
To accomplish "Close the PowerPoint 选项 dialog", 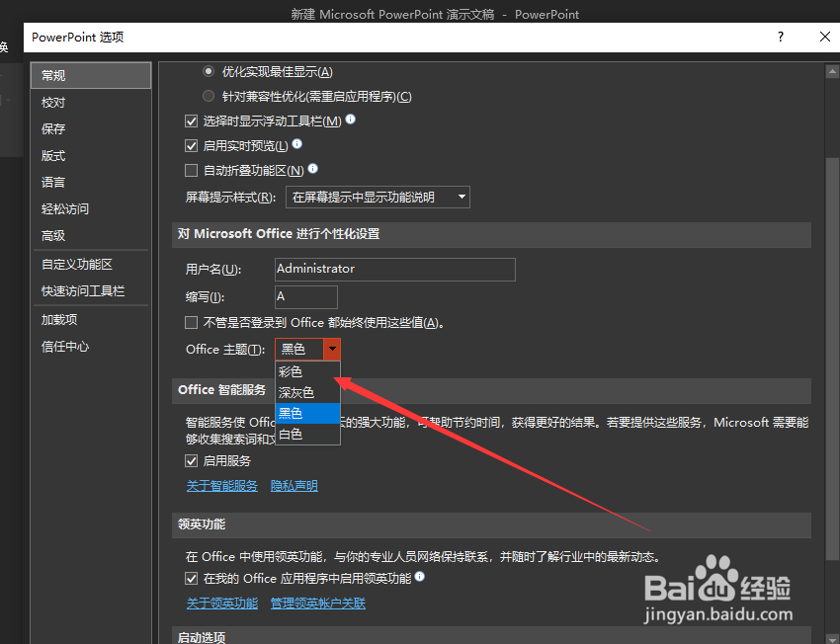I will tap(825, 37).
